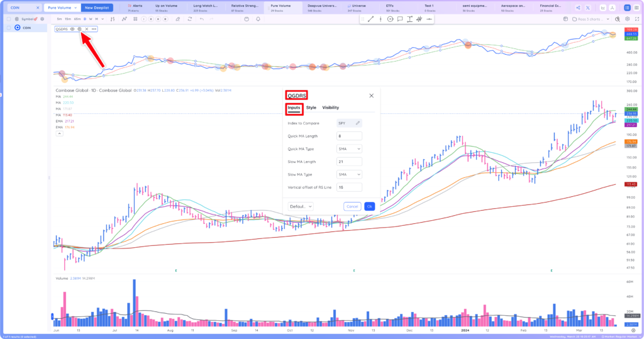The height and width of the screenshot is (339, 644).
Task: Switch to list view layout icon
Action: click(x=627, y=8)
